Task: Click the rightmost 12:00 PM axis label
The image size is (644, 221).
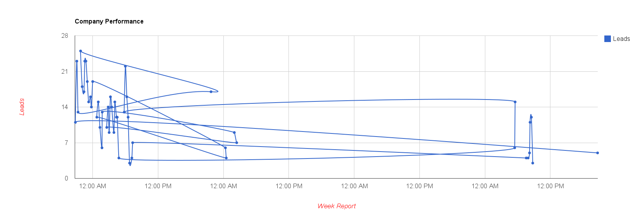Action: click(550, 186)
